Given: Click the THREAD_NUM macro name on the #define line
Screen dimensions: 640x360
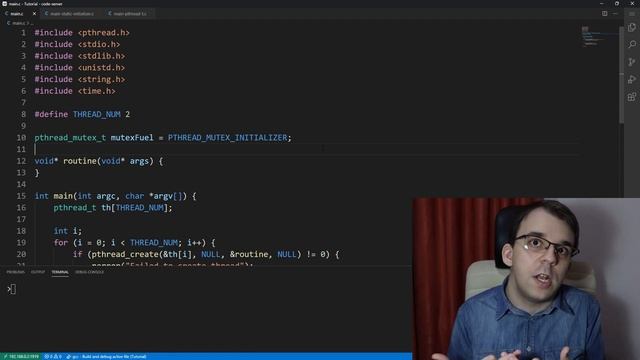Looking at the screenshot, I should click(x=97, y=114).
